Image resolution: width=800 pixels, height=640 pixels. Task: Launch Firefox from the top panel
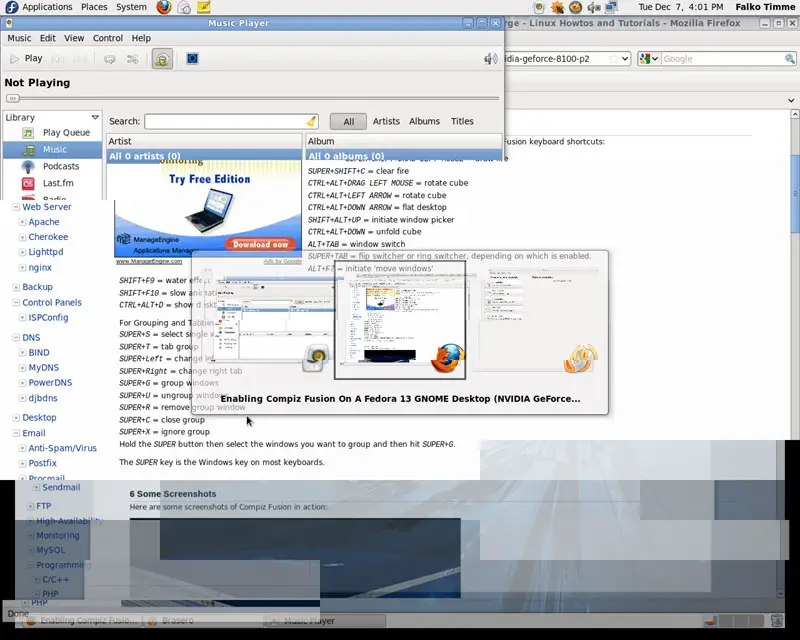pos(164,7)
